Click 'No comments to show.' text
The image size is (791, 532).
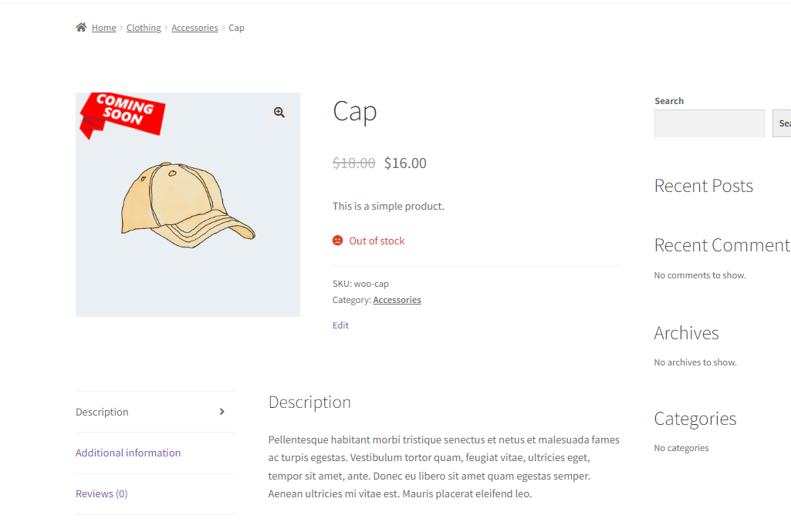[700, 275]
